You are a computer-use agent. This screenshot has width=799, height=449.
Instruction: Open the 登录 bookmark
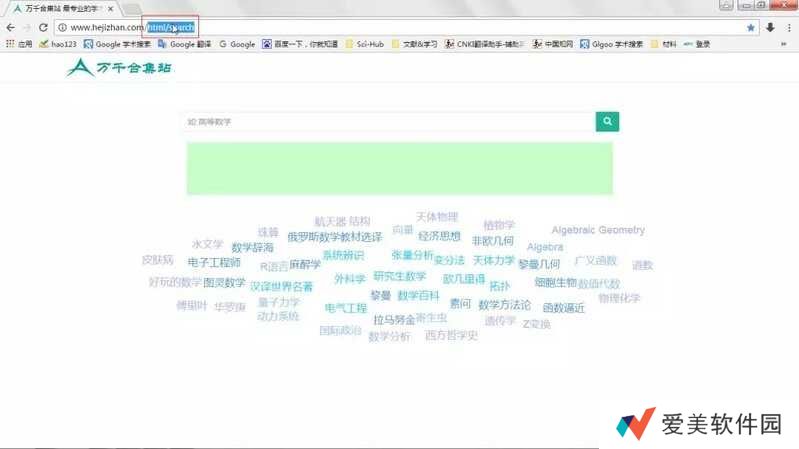(697, 44)
